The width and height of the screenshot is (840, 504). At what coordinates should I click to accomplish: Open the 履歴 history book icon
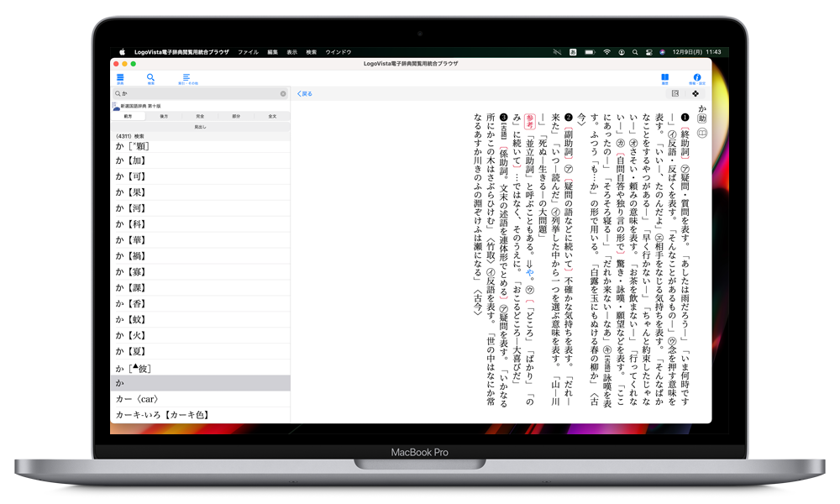664,79
